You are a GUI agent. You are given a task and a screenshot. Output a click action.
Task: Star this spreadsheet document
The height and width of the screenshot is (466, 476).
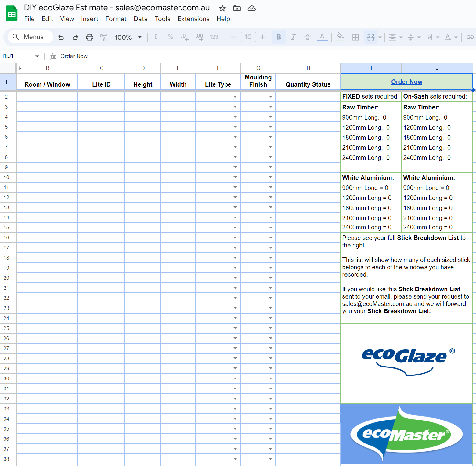tap(222, 8)
